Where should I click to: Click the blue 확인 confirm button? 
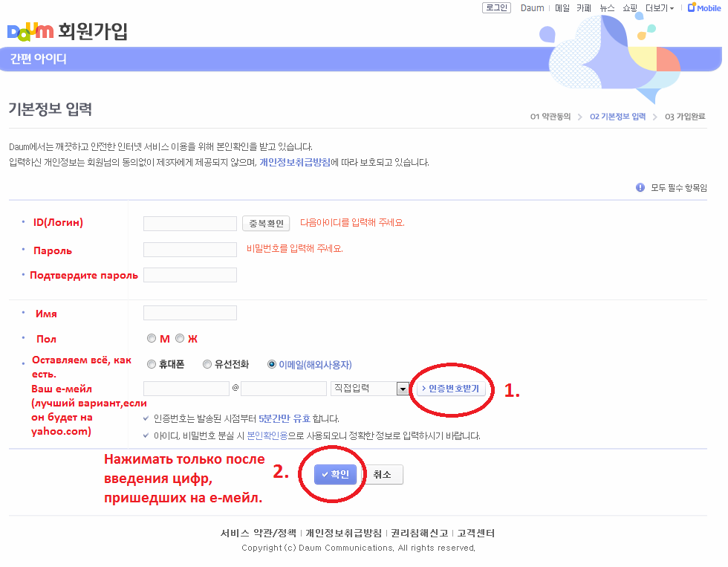(335, 475)
